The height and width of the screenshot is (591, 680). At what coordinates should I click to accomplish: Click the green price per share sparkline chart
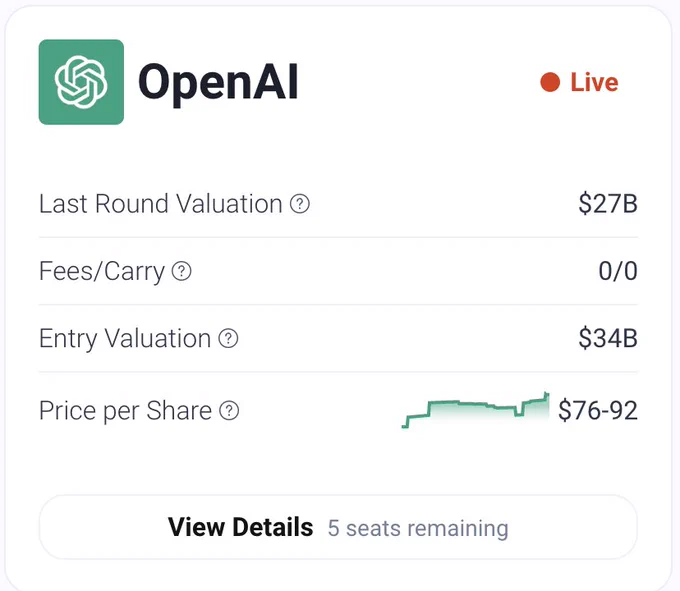pos(475,410)
